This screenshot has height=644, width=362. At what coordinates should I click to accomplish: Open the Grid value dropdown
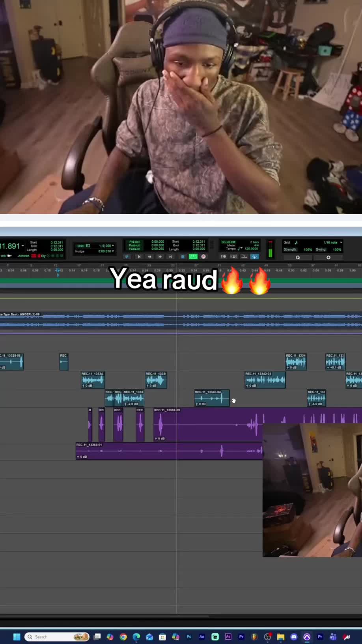(x=106, y=246)
